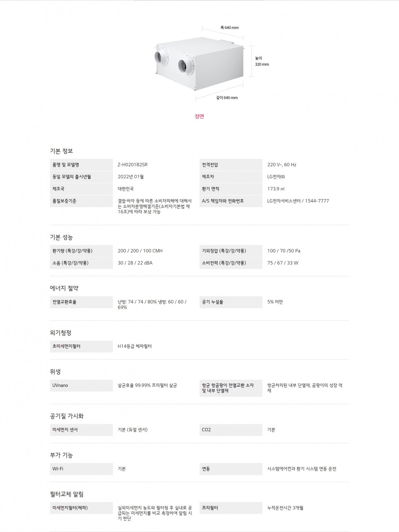Click the 높이 320 mm dimension label
This screenshot has width=399, height=532.
[x=262, y=61]
